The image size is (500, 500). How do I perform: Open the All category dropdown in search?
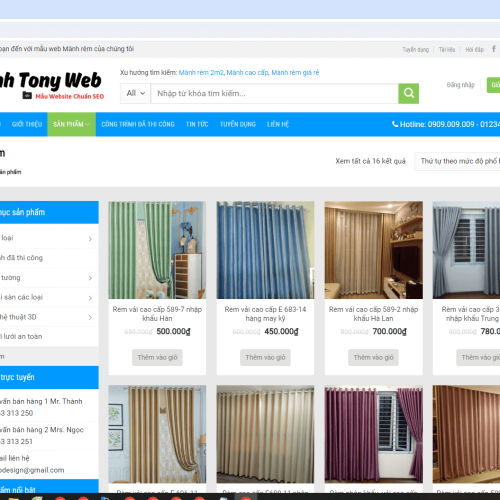pos(136,93)
